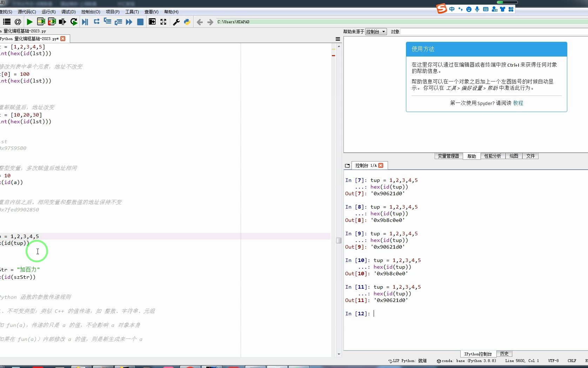The image size is (588, 368).
Task: Switch to the 文件 tab
Action: 530,156
